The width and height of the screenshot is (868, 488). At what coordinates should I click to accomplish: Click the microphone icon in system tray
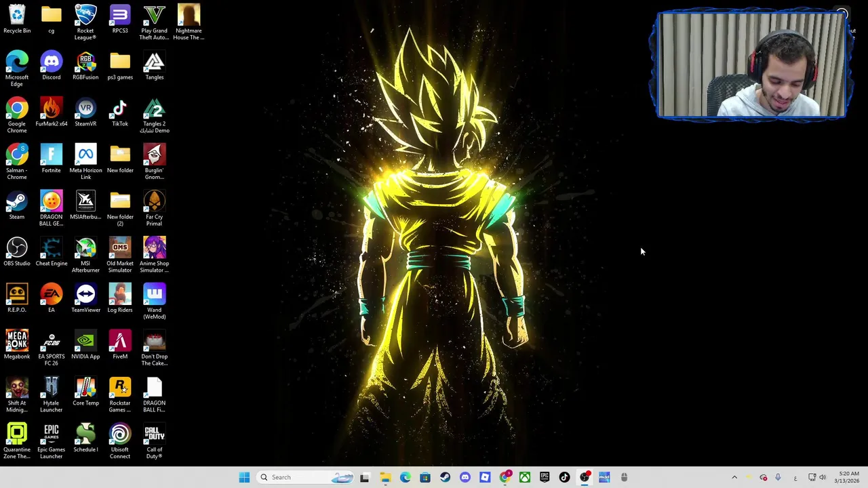[x=778, y=477]
